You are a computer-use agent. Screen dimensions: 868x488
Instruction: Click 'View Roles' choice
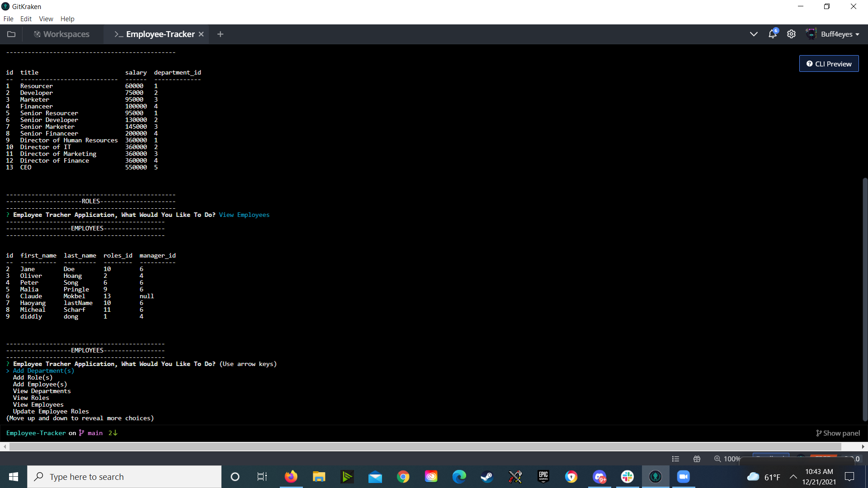pos(31,398)
